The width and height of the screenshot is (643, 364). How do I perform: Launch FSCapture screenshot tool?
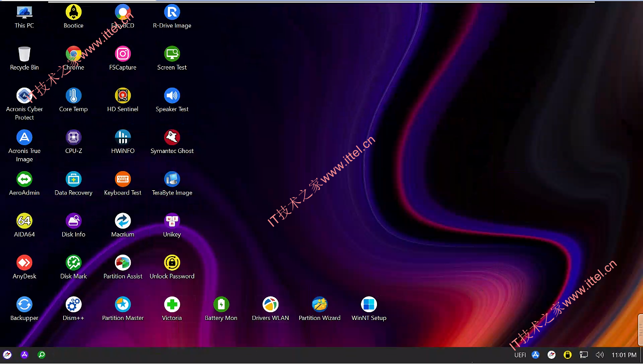123,58
